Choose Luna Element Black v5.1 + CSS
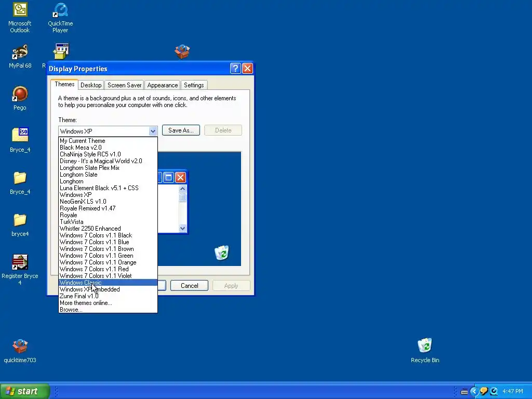 point(108,188)
